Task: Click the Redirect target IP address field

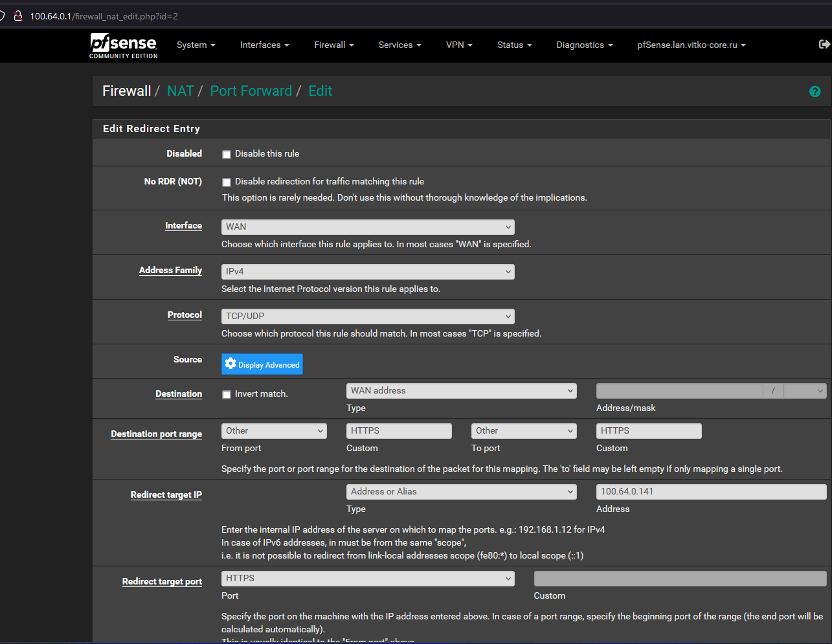Action: click(x=710, y=492)
